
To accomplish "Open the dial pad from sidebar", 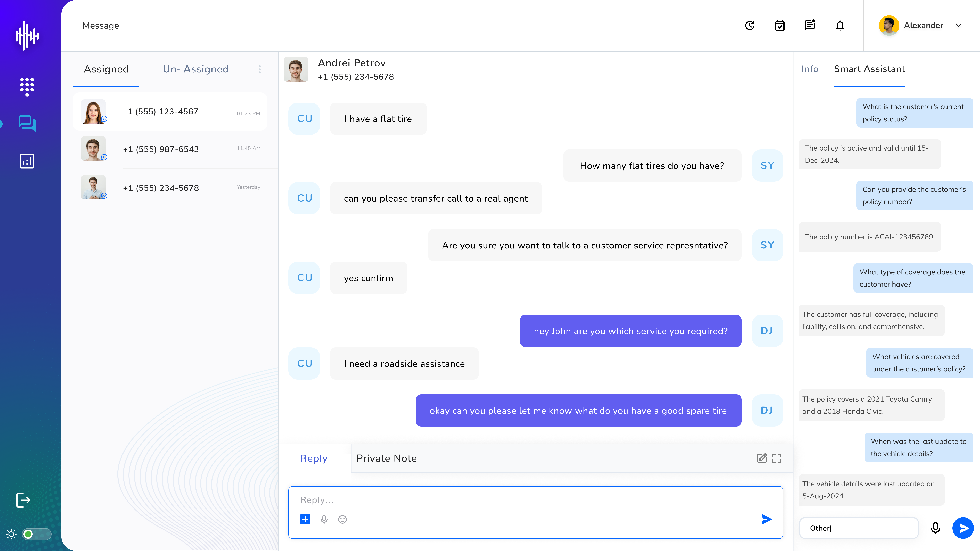I will point(27,87).
